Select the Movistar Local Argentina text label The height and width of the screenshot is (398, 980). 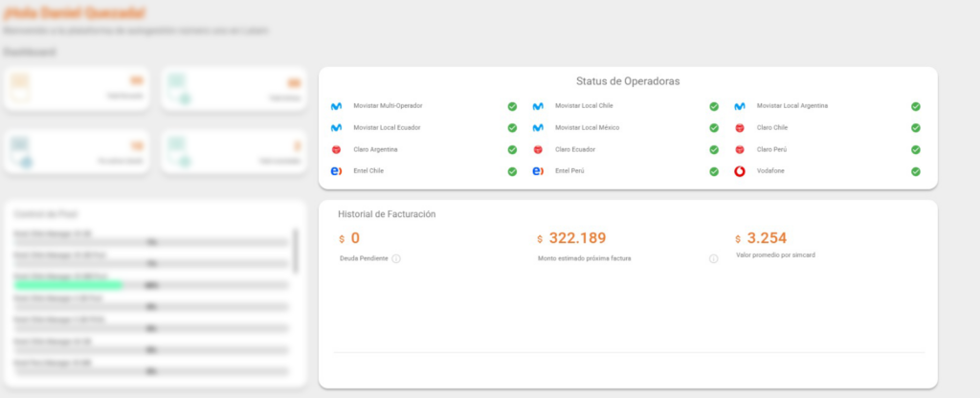791,106
